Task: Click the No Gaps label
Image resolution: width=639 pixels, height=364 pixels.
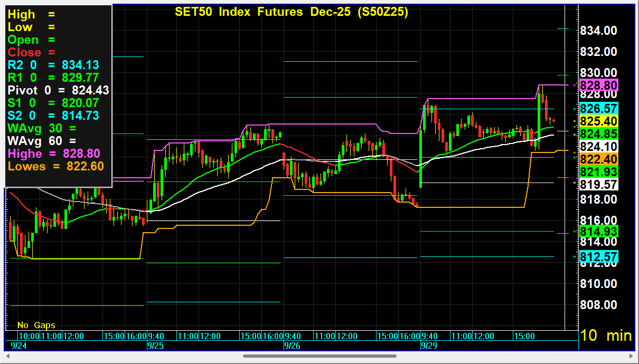Action: click(x=36, y=325)
